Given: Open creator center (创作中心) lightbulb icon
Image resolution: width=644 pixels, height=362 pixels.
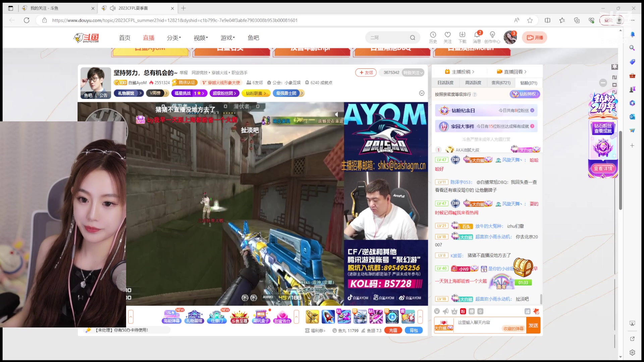Looking at the screenshot, I should coord(492,35).
